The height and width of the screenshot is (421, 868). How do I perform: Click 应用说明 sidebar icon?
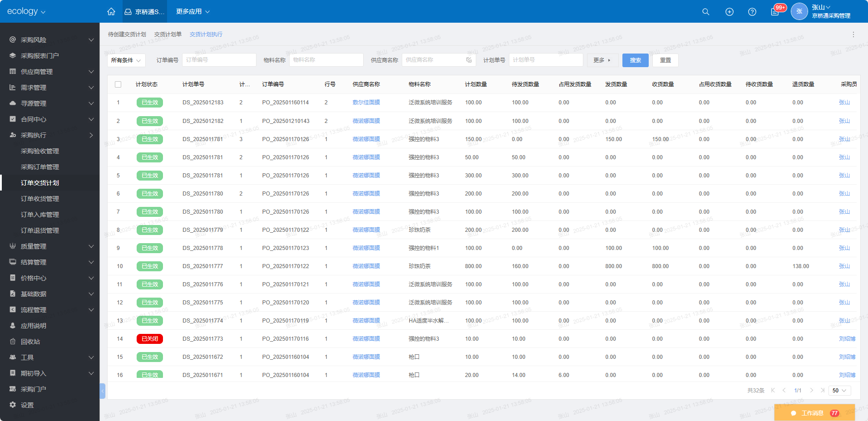pyautogui.click(x=13, y=326)
